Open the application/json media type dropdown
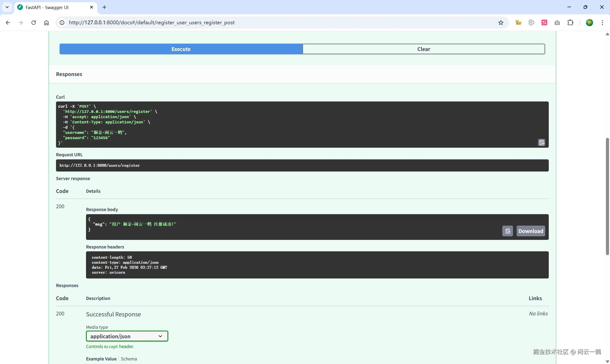Viewport: 610px width, 364px height. (127, 336)
